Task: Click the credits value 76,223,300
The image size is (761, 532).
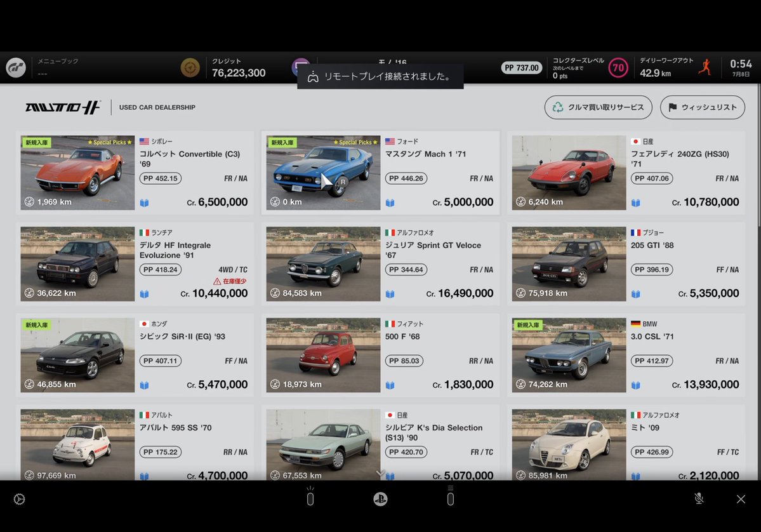Action: click(x=239, y=73)
